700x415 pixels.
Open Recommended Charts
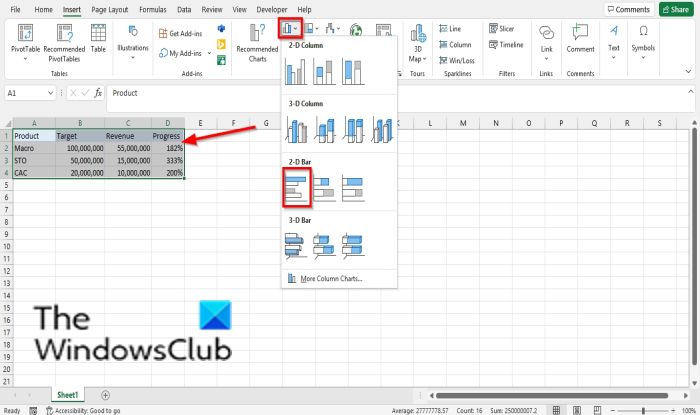click(257, 42)
